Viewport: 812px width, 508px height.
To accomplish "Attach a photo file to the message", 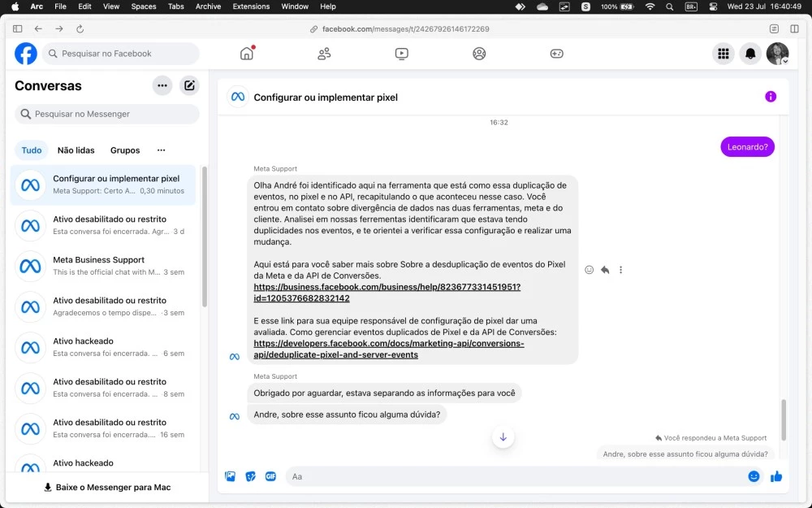I will (x=230, y=476).
